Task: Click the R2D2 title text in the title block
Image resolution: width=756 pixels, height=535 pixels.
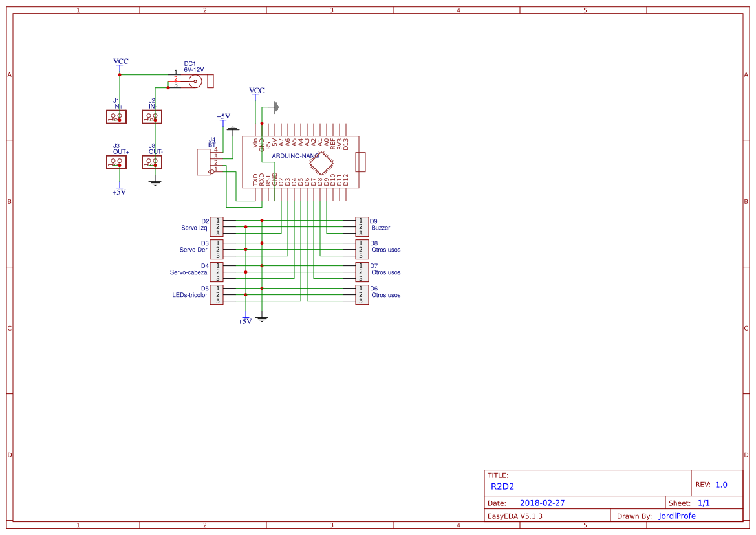Action: point(503,486)
